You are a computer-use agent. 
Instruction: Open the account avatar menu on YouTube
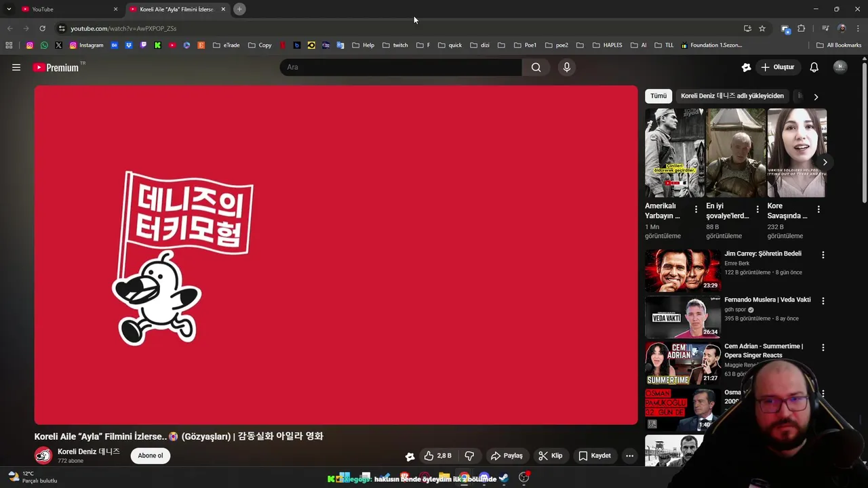pyautogui.click(x=840, y=67)
